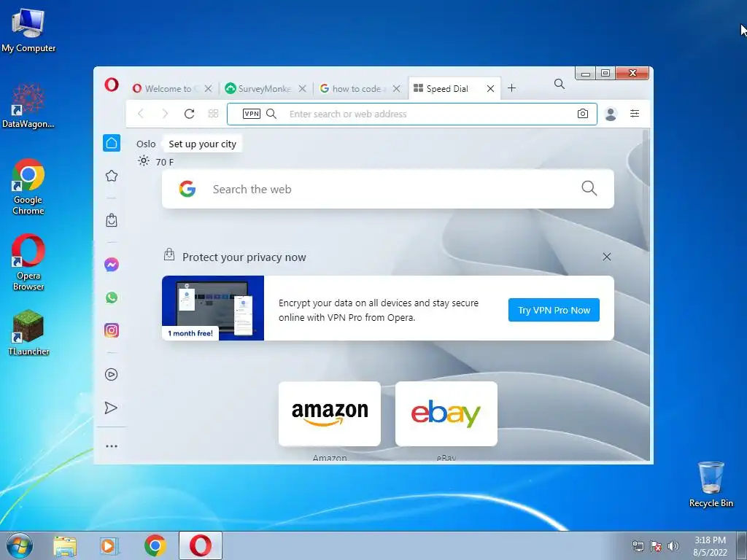The height and width of the screenshot is (560, 747).
Task: Open the Action Center flag tray icon
Action: point(656,546)
